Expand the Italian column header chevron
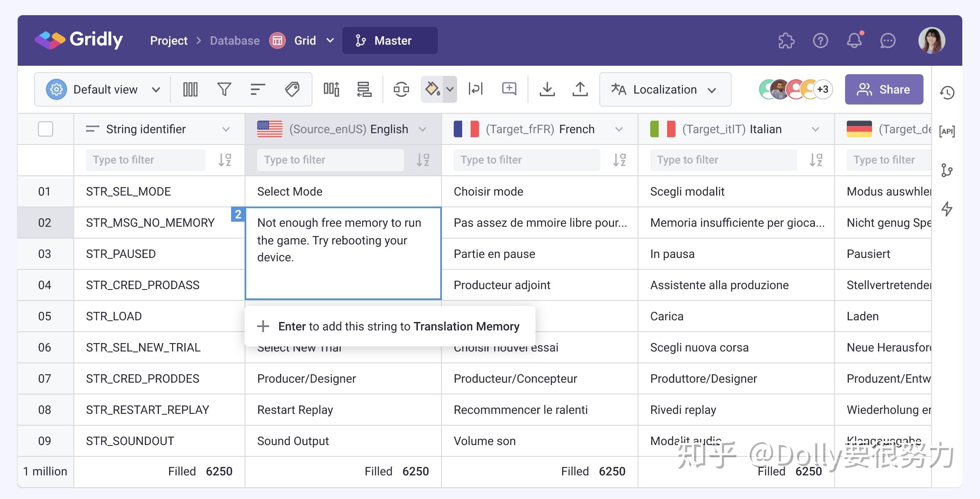The width and height of the screenshot is (980, 499). [815, 129]
